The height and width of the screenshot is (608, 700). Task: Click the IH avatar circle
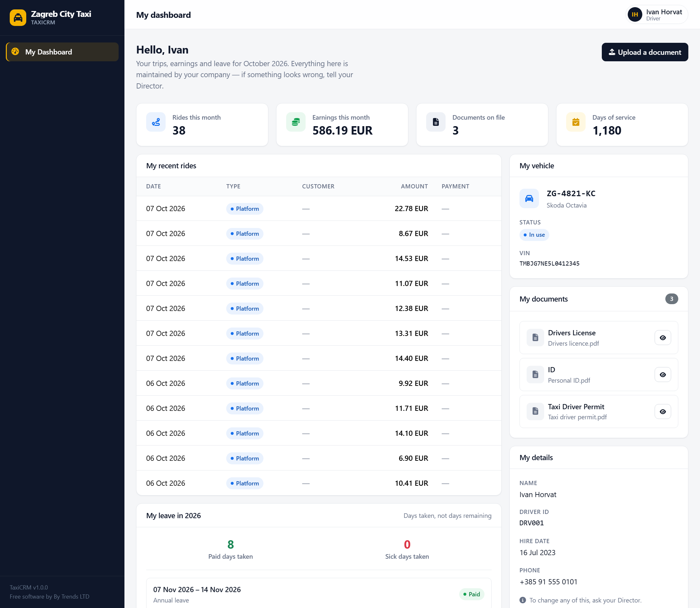(x=635, y=15)
